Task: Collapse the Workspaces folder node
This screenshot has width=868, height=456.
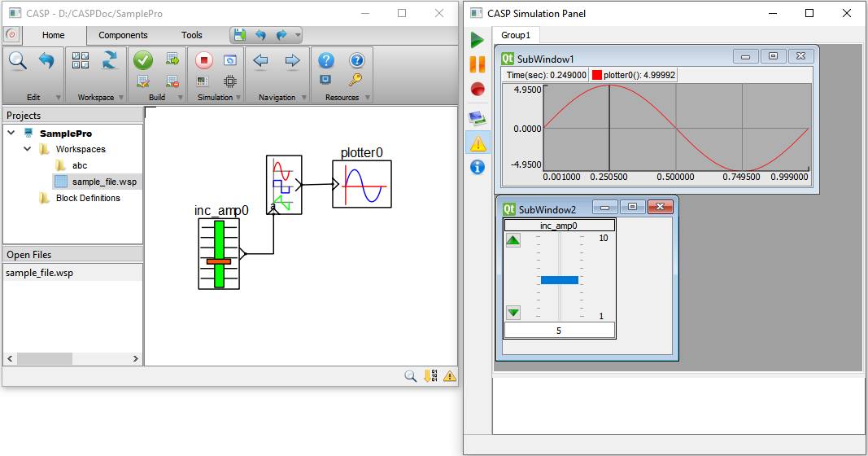Action: [x=28, y=149]
